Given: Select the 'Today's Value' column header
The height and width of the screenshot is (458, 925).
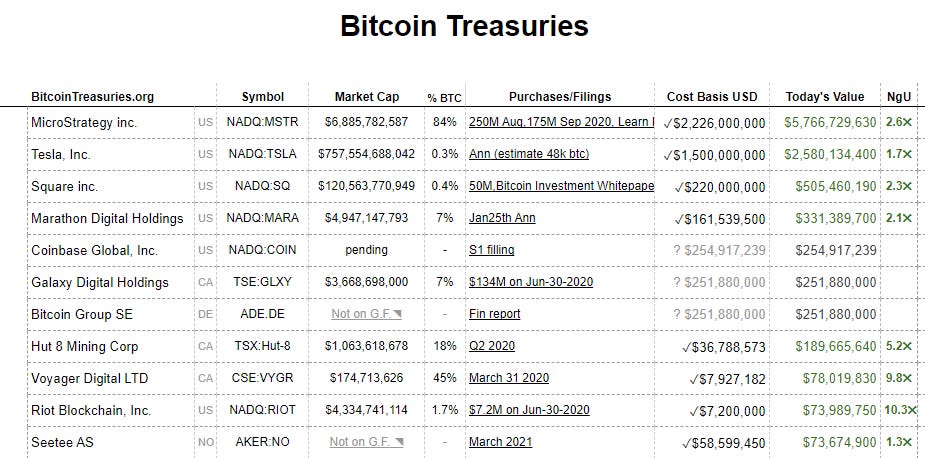Looking at the screenshot, I should [x=824, y=97].
